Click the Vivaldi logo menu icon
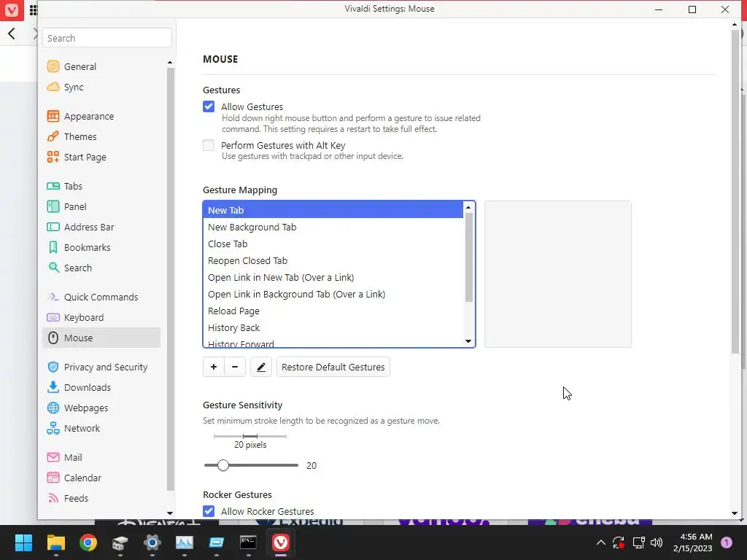This screenshot has width=747, height=560. 12,10
